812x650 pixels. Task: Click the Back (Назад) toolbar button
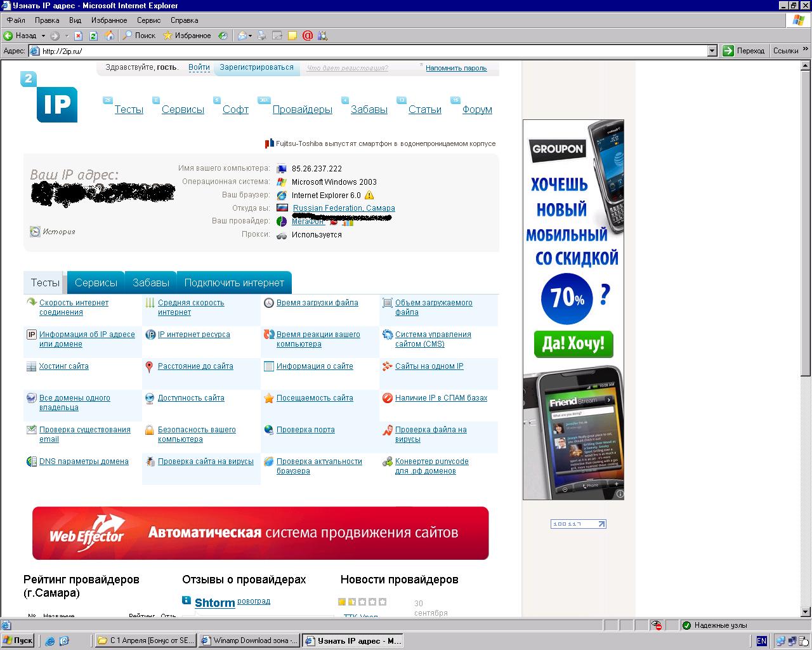20,36
